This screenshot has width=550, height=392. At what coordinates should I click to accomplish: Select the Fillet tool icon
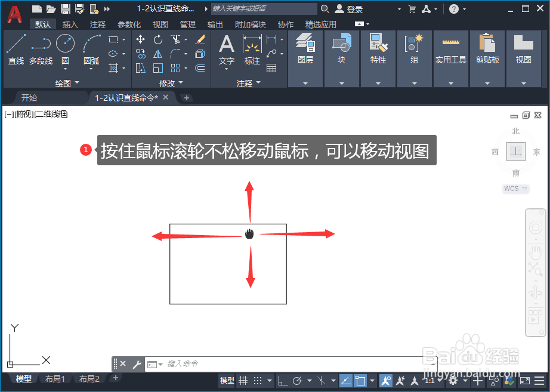pos(175,54)
